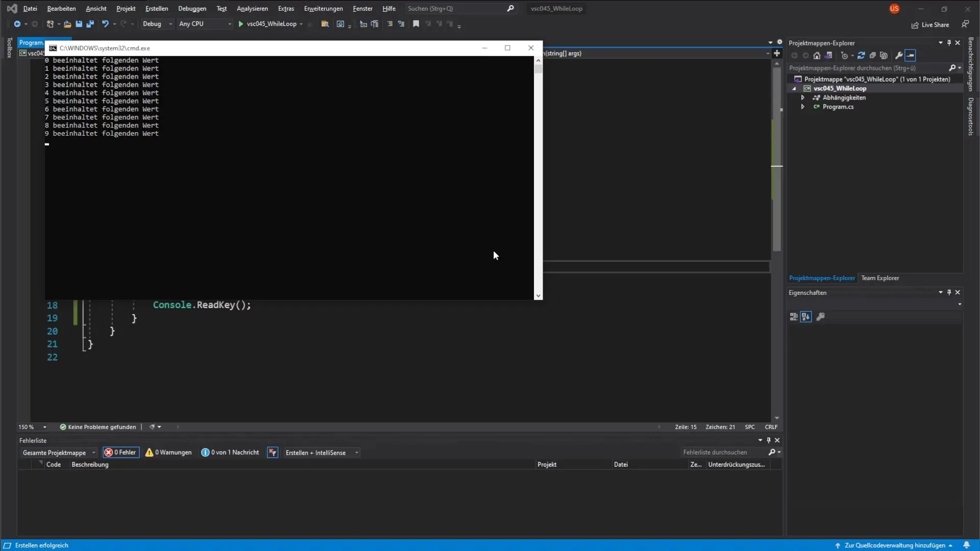Click the cmd.exe console vertical scrollbar thumb
Viewport: 980px width, 551px height.
(538, 69)
